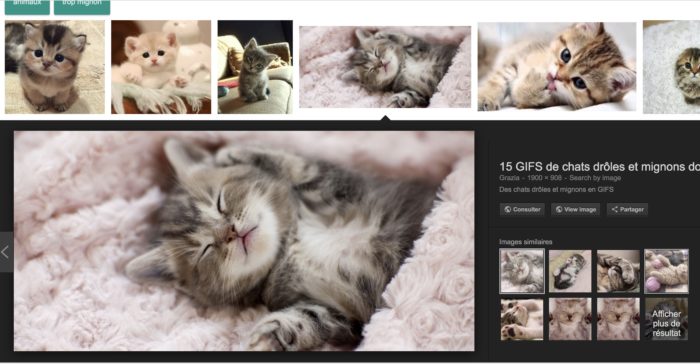Viewport: 700px width, 364px height.
Task: Open the highlighted first similar image thumbnail
Action: tap(522, 271)
